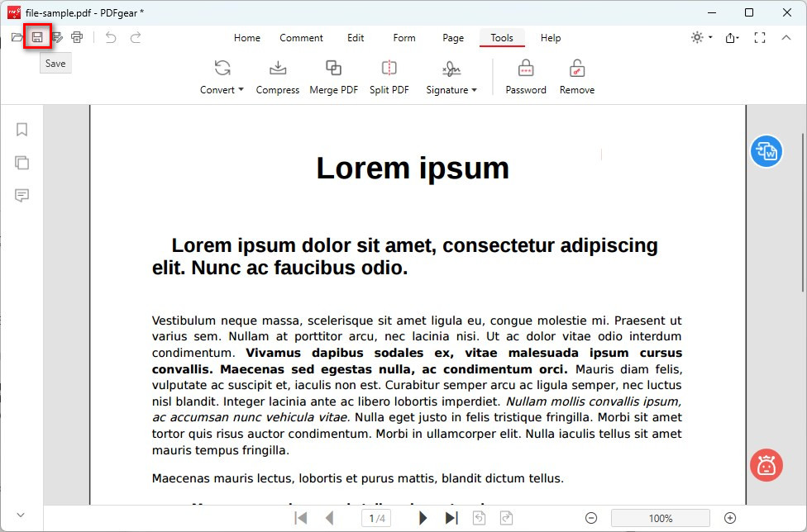
Task: Open the theme brightness dropdown
Action: [x=699, y=37]
